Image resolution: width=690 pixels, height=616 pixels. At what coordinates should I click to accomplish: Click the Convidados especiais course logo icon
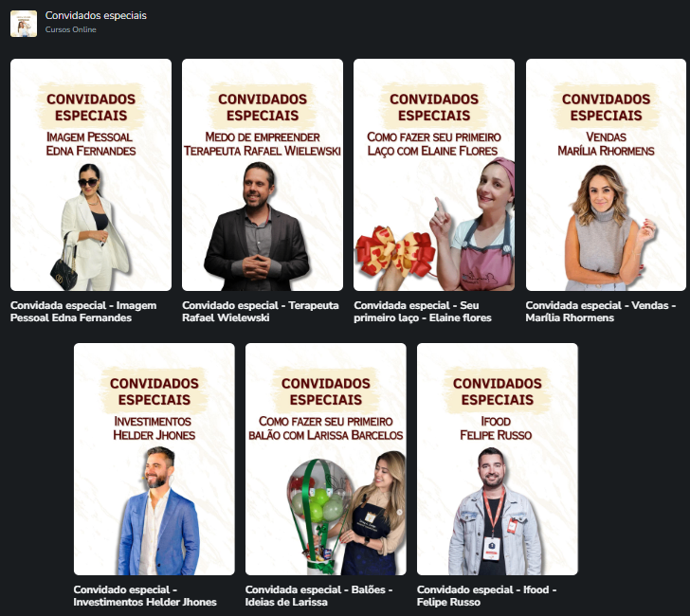(x=24, y=24)
